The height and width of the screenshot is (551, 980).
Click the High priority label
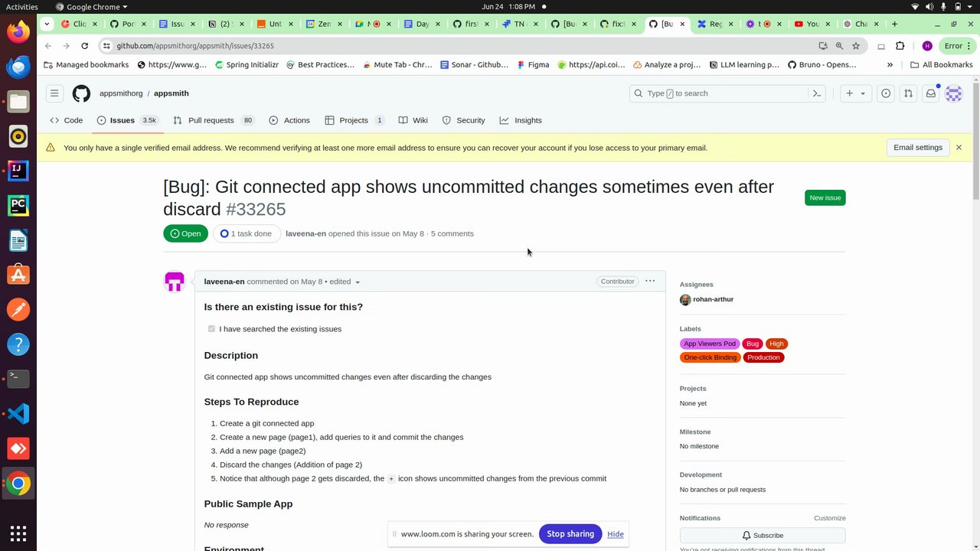pos(776,344)
